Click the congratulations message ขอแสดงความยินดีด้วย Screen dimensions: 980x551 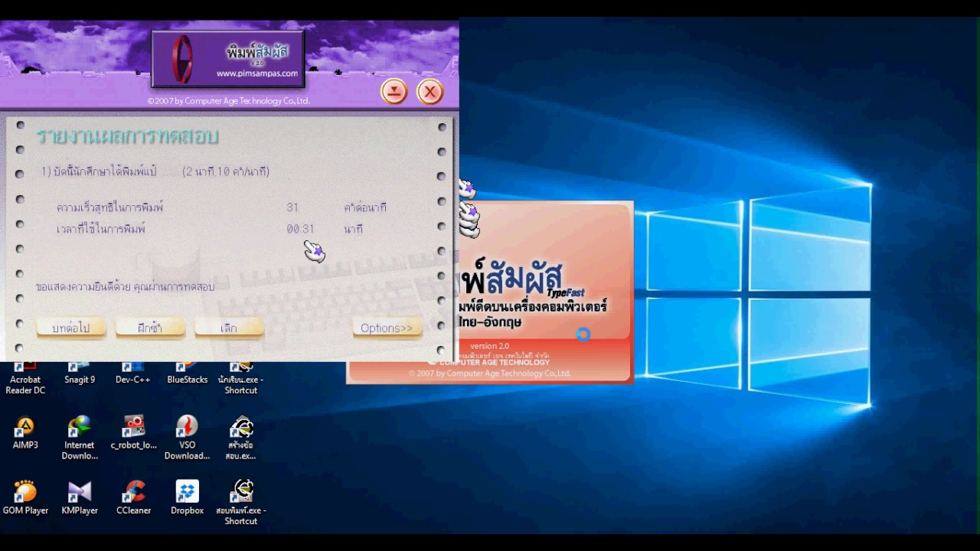click(125, 286)
